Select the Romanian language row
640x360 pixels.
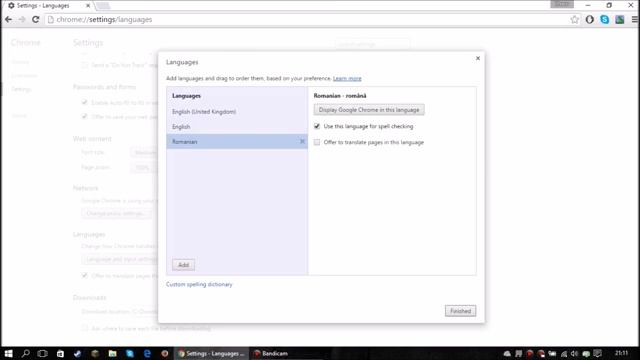coord(237,141)
